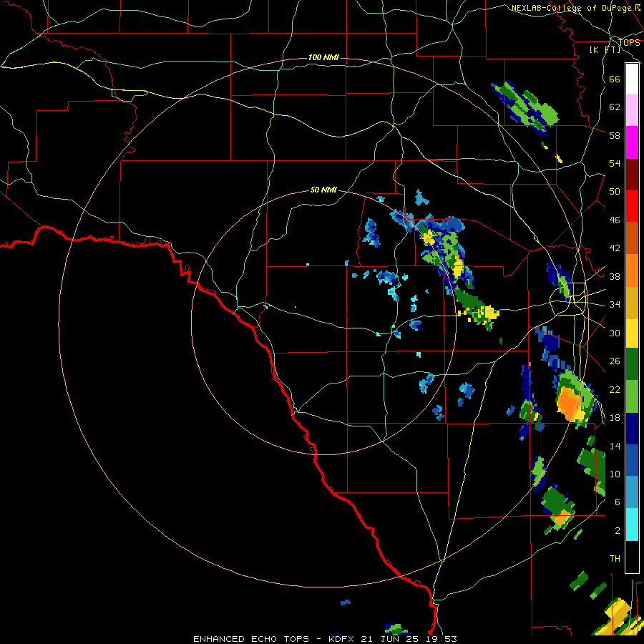
Task: Click the light pink legend swatch
Action: click(632, 109)
